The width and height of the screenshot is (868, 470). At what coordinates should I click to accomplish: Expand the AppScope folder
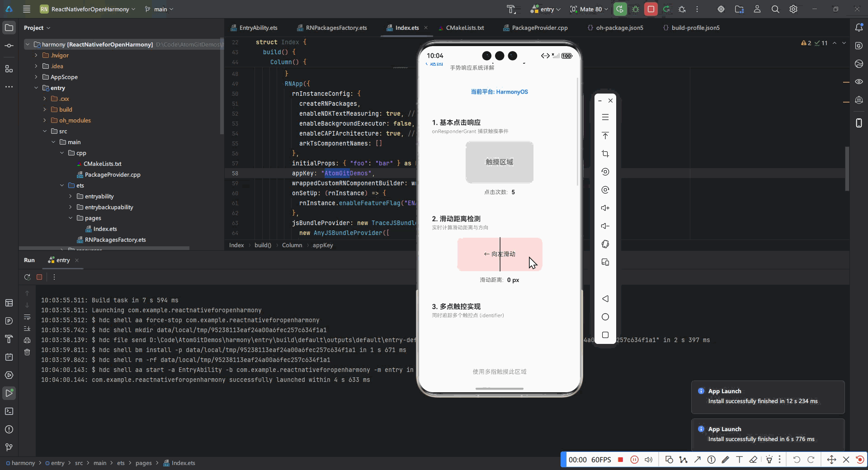36,77
